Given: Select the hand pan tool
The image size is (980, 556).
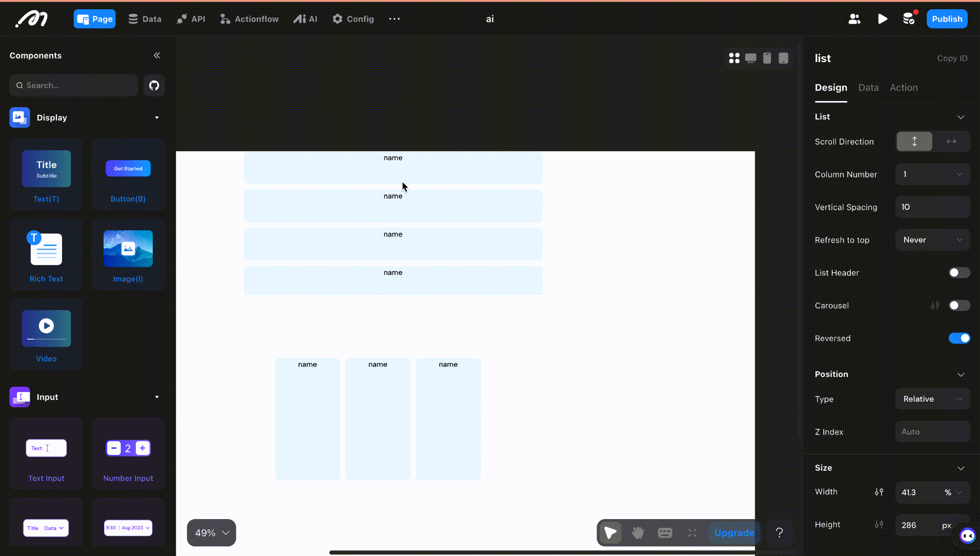Looking at the screenshot, I should [638, 533].
